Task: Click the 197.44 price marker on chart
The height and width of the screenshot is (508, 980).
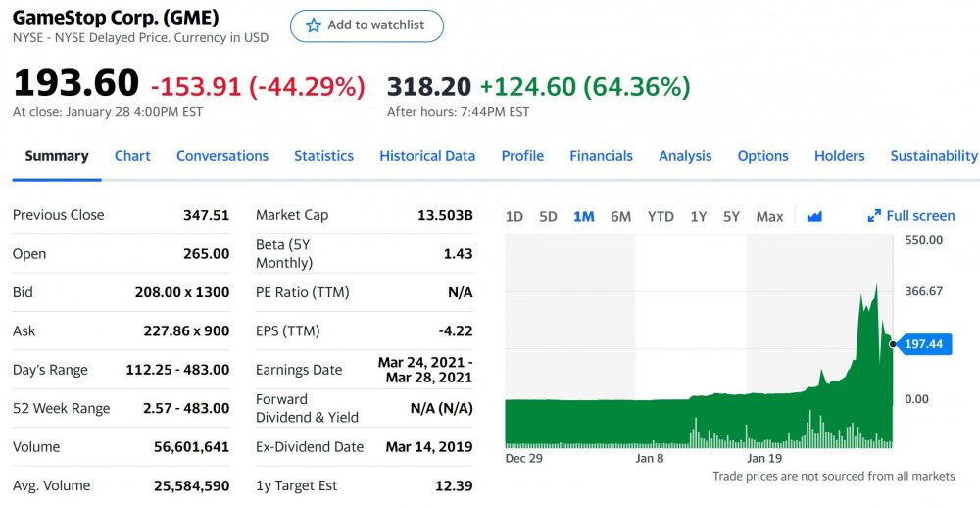Action: [x=924, y=344]
